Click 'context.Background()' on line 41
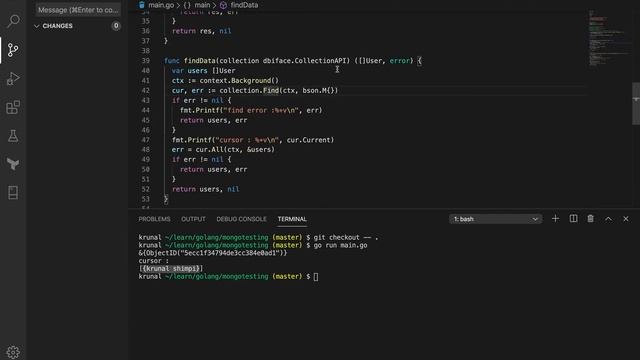 click(x=239, y=80)
